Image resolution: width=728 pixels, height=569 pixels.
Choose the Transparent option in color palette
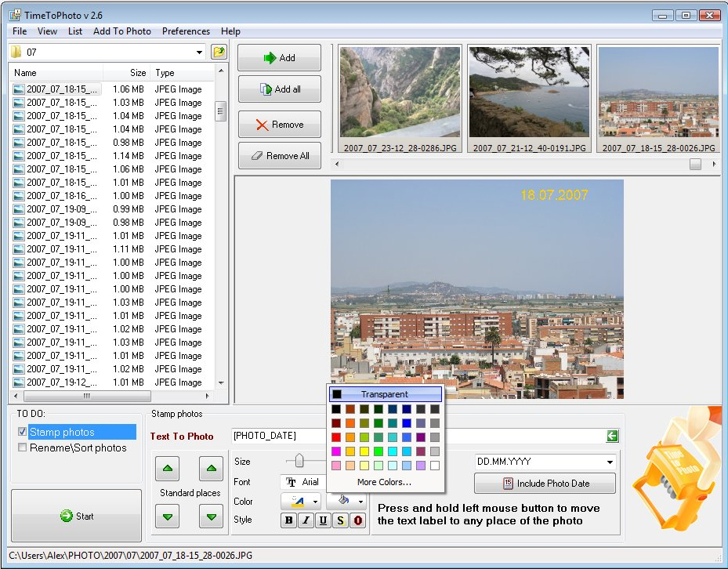pos(385,394)
